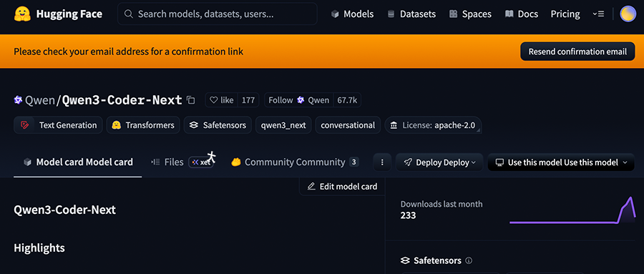Image resolution: width=644 pixels, height=274 pixels.
Task: Switch to the Model card tab
Action: (x=78, y=162)
